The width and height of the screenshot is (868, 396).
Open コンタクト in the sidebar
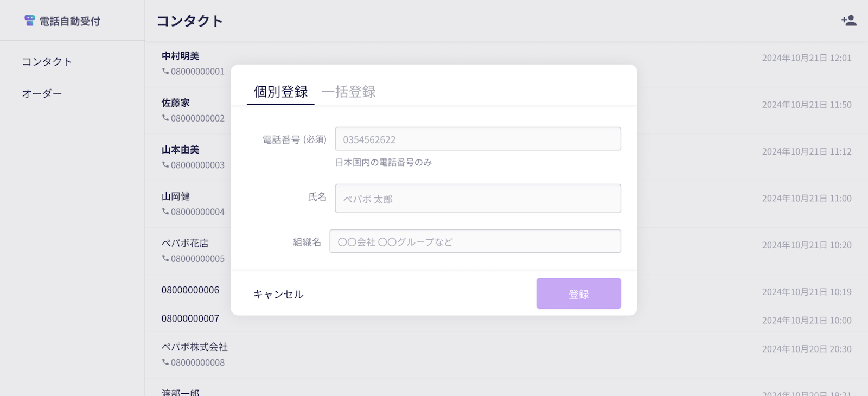[47, 62]
